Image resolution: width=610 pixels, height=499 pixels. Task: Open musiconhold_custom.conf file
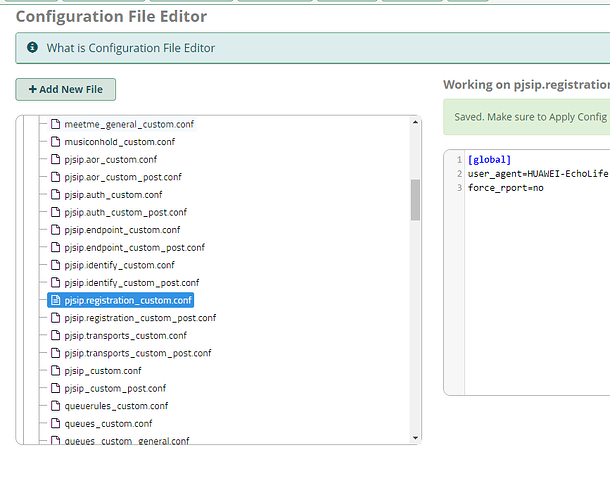pos(119,142)
